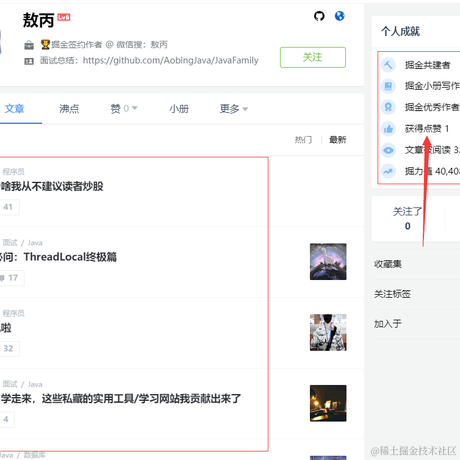Click the 41 count on 炒股 article
The height and width of the screenshot is (460, 460).
point(9,207)
